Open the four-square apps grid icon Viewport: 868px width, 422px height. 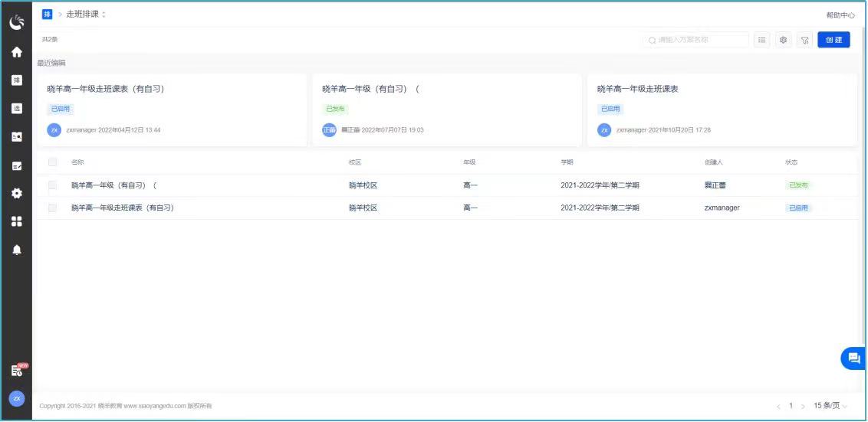[16, 221]
